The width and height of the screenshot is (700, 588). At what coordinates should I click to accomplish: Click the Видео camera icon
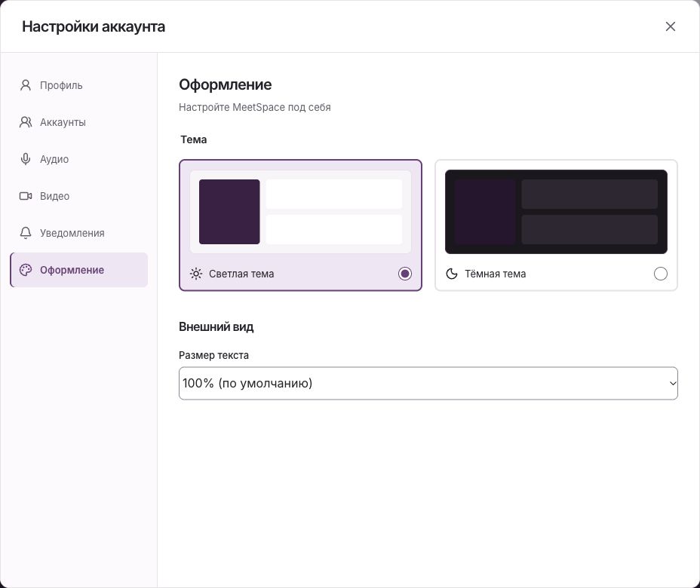26,196
